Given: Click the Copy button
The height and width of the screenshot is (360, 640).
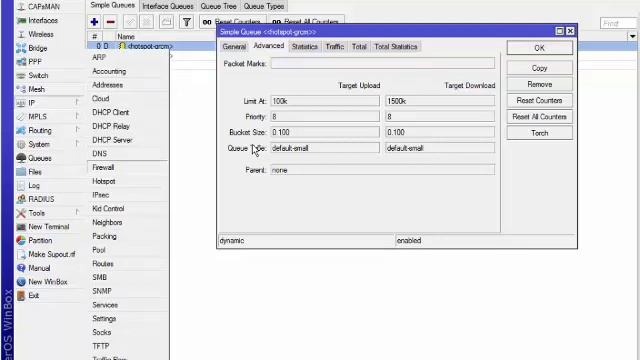Looking at the screenshot, I should [x=540, y=68].
